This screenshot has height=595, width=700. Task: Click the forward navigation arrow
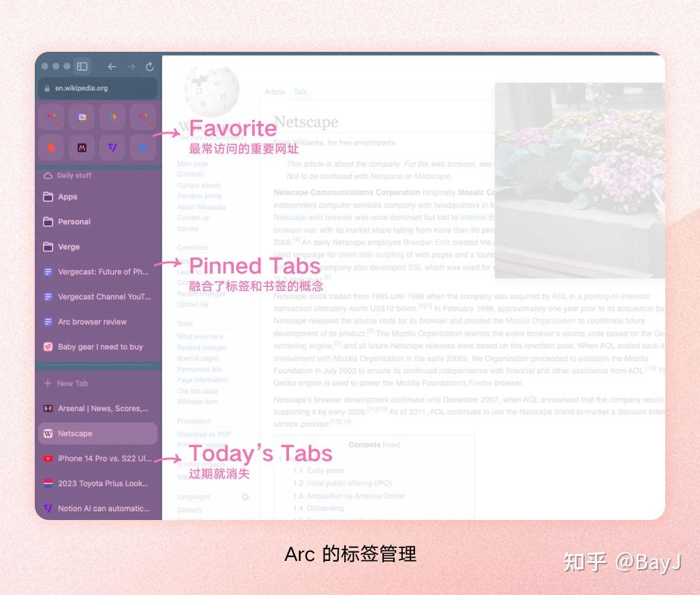[x=131, y=67]
